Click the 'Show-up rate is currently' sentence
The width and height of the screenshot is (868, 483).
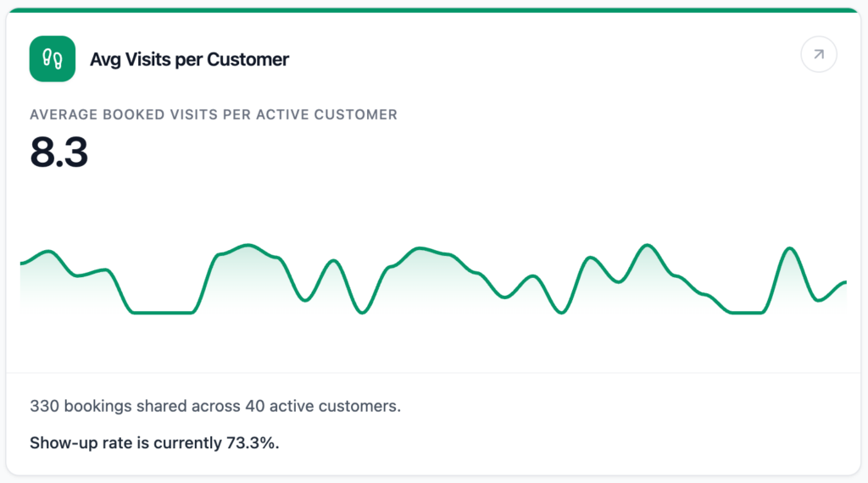(x=127, y=442)
